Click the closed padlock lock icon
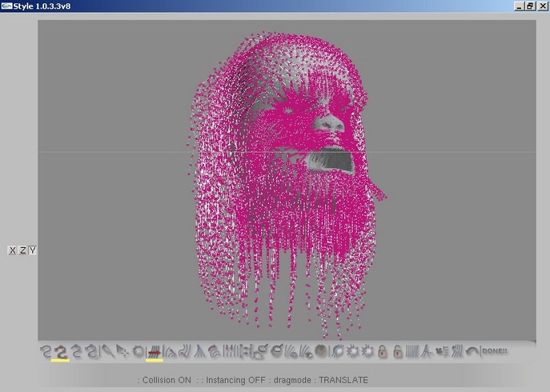The height and width of the screenshot is (392, 550). click(383, 351)
